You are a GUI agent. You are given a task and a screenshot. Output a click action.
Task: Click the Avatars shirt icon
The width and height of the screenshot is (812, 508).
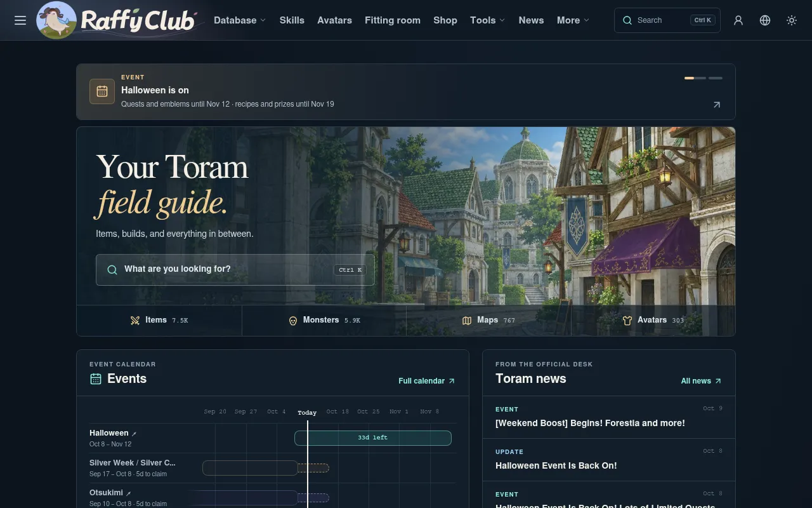(627, 321)
